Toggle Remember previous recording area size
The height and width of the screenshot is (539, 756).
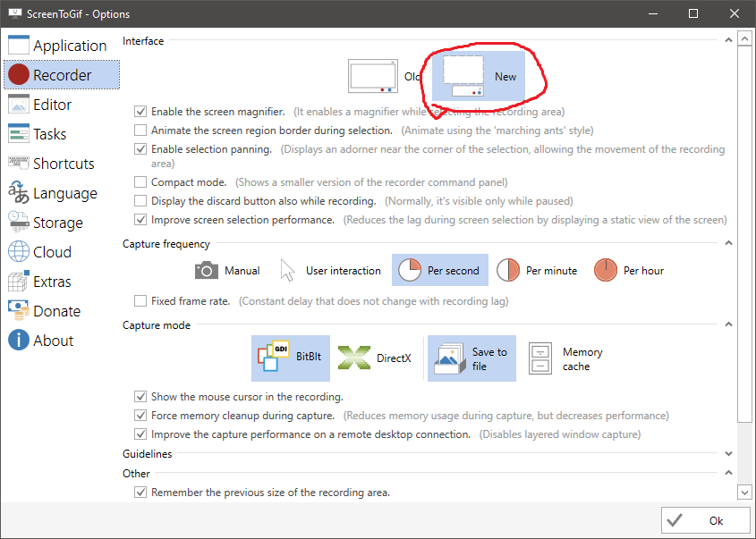[x=140, y=493]
